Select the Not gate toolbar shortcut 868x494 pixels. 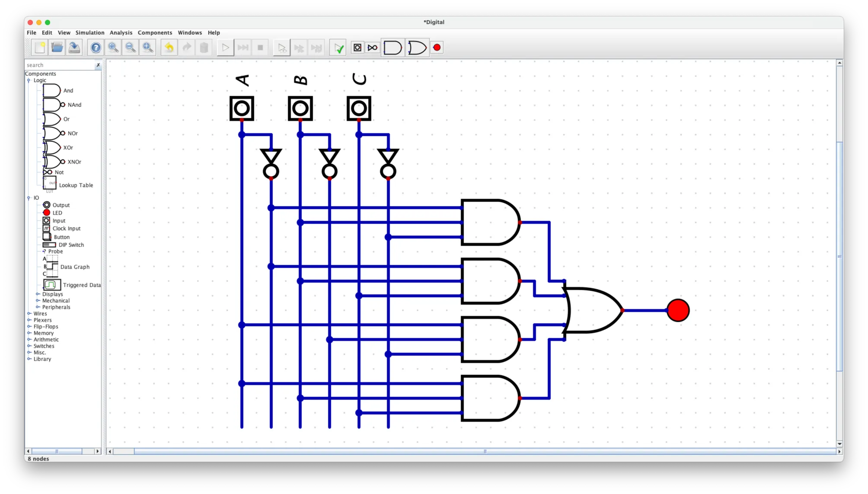pos(373,48)
